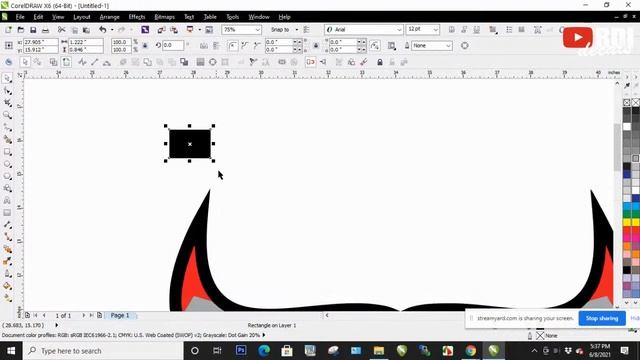Toggle the Bold text button
This screenshot has width=640, height=360.
pyautogui.click(x=451, y=30)
